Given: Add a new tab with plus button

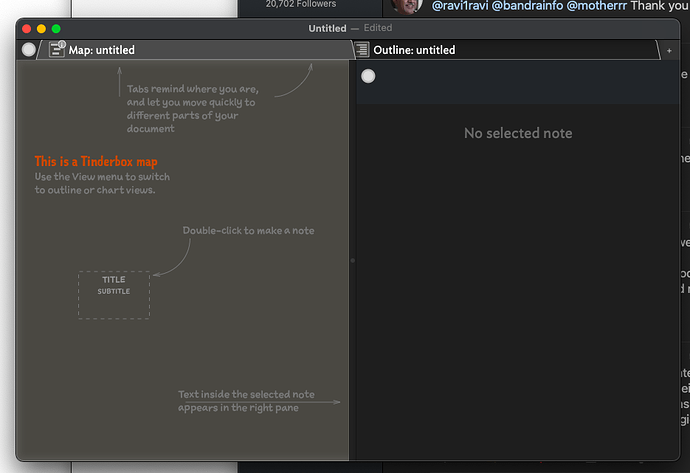Looking at the screenshot, I should (x=669, y=51).
